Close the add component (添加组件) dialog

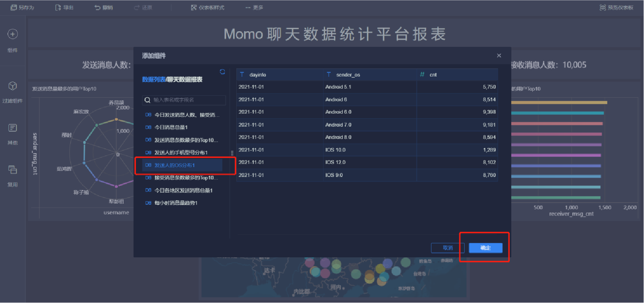[499, 55]
